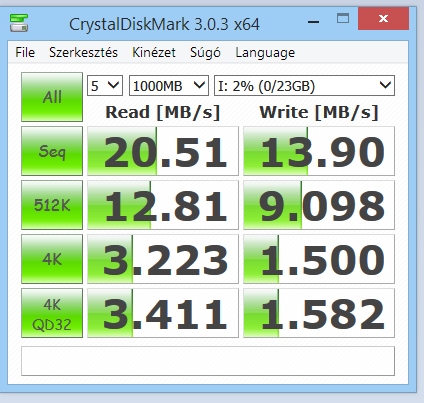Screen dimensions: 424x403
Task: Click the Seq write result 13.90
Action: (319, 151)
